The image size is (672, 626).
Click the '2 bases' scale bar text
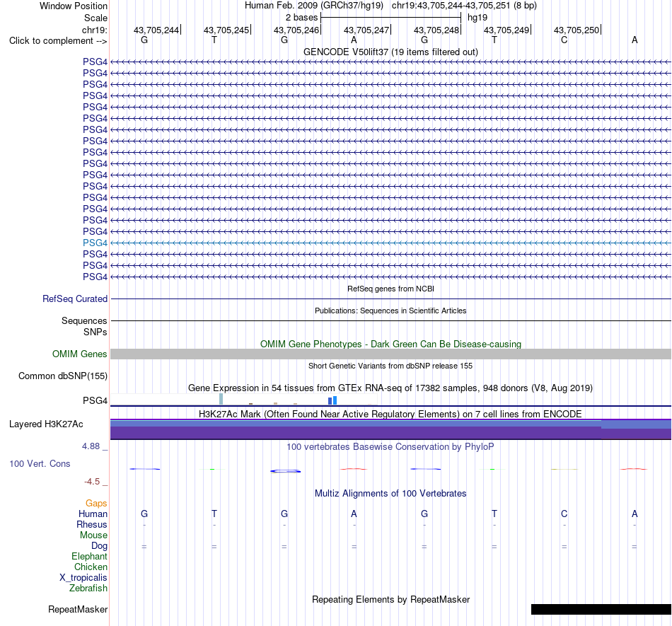click(302, 18)
